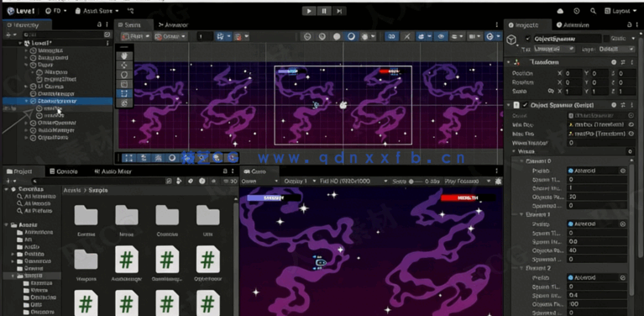Open the Pivot handle position dropdown
Viewport: 644px width, 316px height.
point(136,37)
